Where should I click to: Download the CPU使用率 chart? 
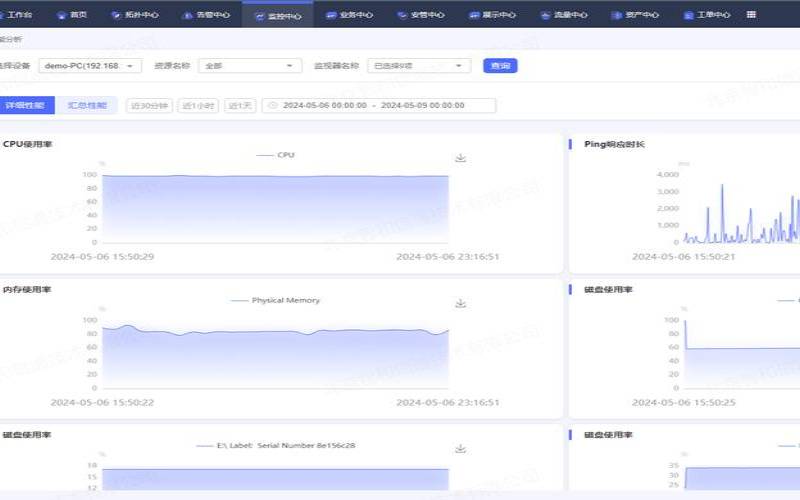(460, 158)
